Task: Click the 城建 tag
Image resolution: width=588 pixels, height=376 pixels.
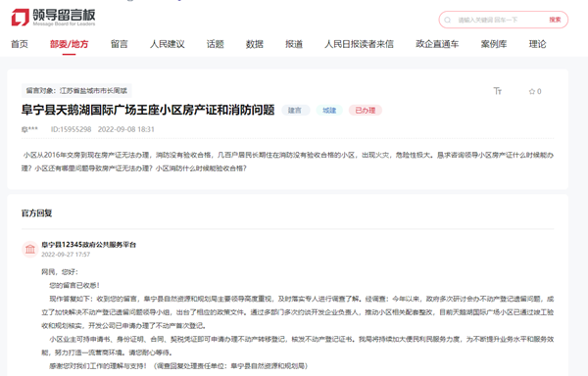Action: [x=329, y=111]
